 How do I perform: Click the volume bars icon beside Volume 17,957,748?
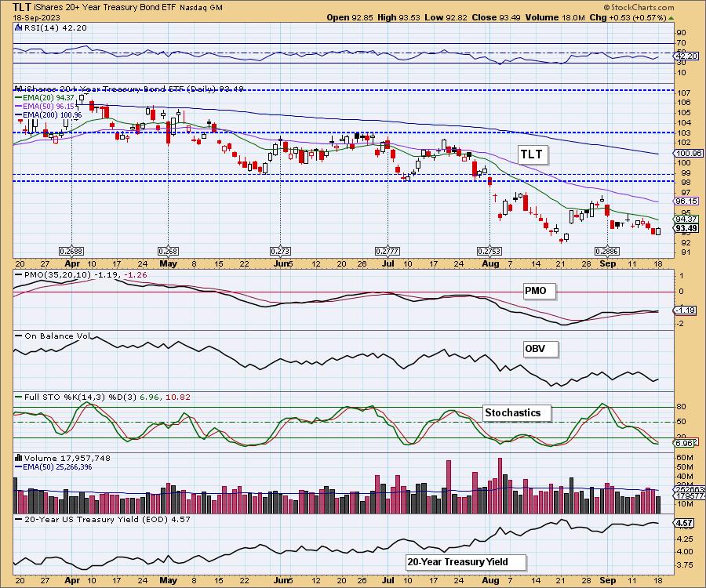pos(19,458)
